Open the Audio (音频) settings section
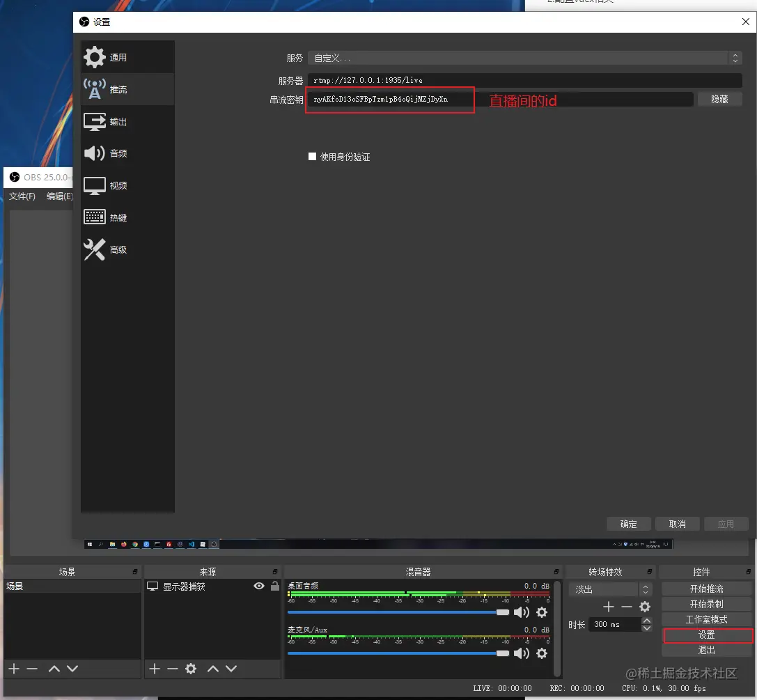757x700 pixels. (x=127, y=153)
